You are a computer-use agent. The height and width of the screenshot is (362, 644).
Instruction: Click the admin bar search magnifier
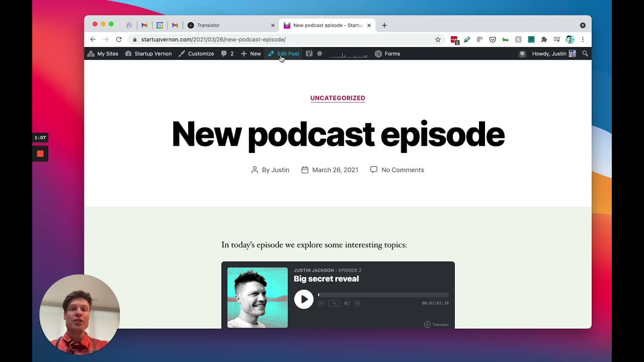tap(585, 54)
